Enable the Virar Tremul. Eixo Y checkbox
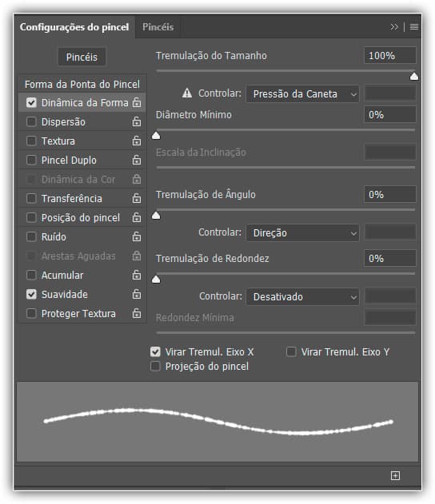435x504 pixels. (291, 351)
